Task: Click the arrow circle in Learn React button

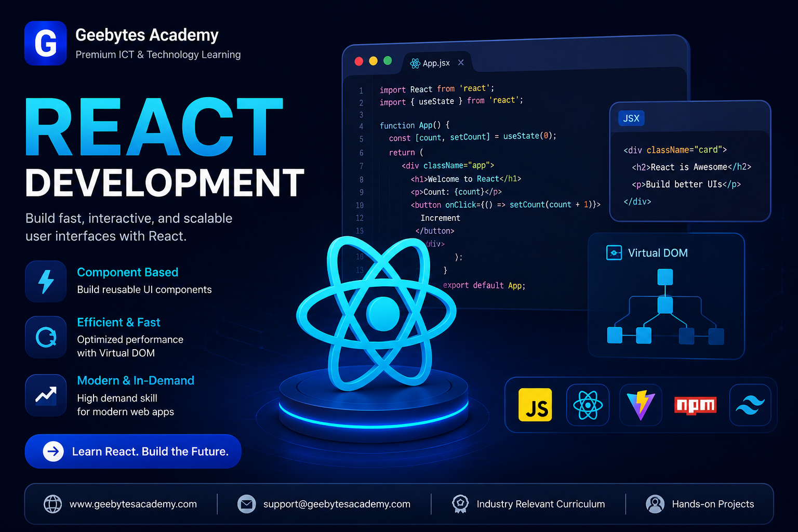Action: 54,451
